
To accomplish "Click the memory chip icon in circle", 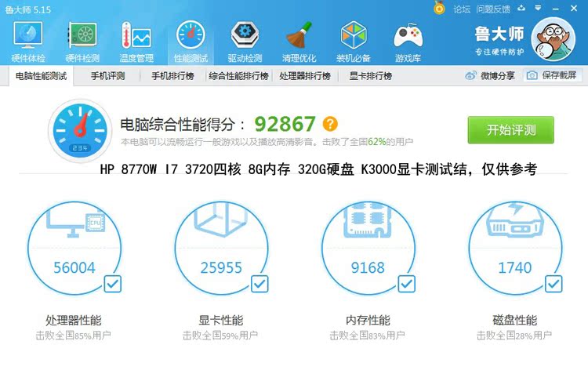I will pos(368,220).
